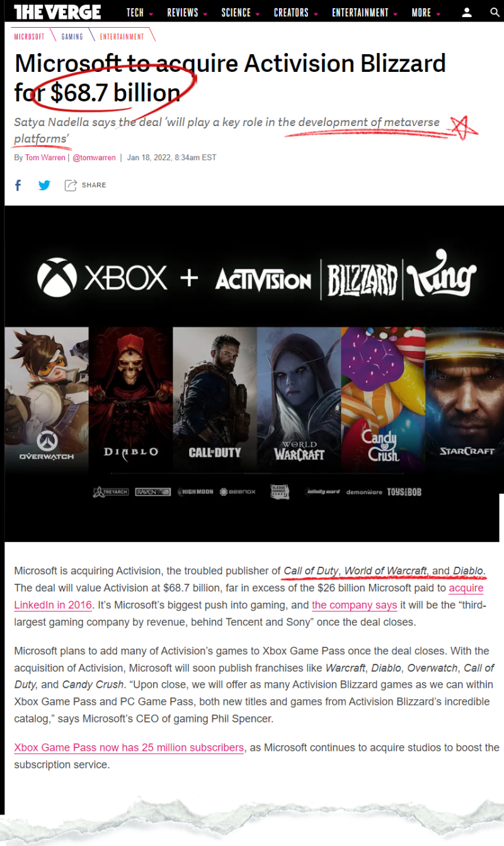Open the search magnifier icon
Image resolution: width=504 pixels, height=846 pixels.
[x=495, y=12]
